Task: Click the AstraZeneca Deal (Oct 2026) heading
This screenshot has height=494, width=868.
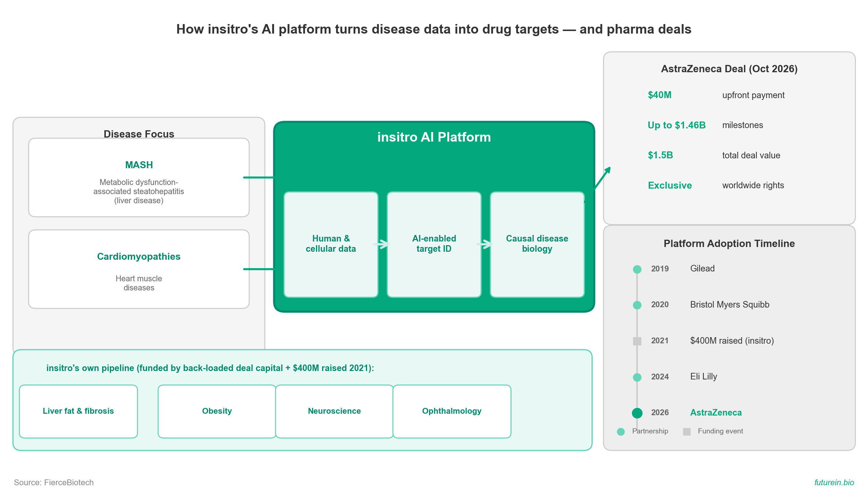Action: (x=729, y=69)
